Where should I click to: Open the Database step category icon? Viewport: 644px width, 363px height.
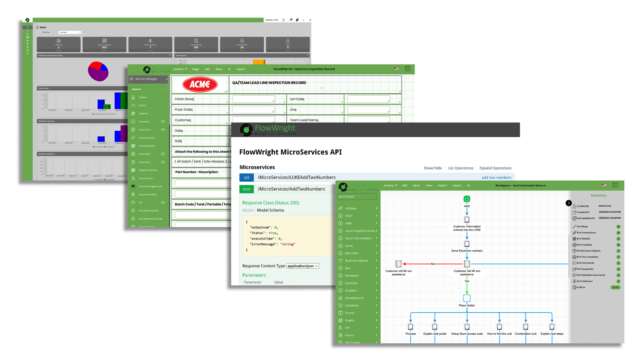(340, 305)
